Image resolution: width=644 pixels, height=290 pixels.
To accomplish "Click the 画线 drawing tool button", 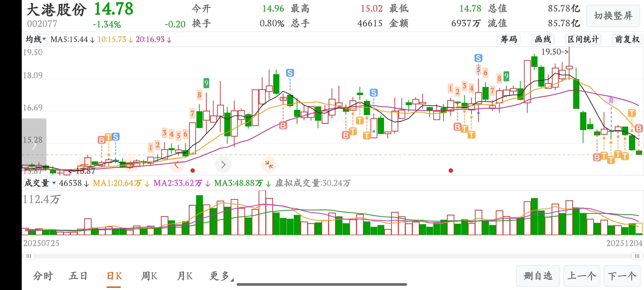I will tap(543, 39).
